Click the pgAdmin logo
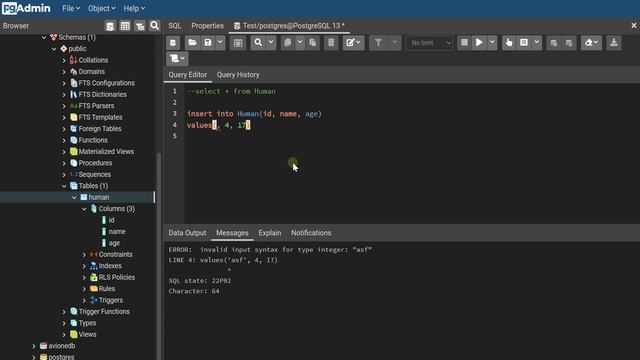Viewport: 640px width, 360px height. point(26,8)
